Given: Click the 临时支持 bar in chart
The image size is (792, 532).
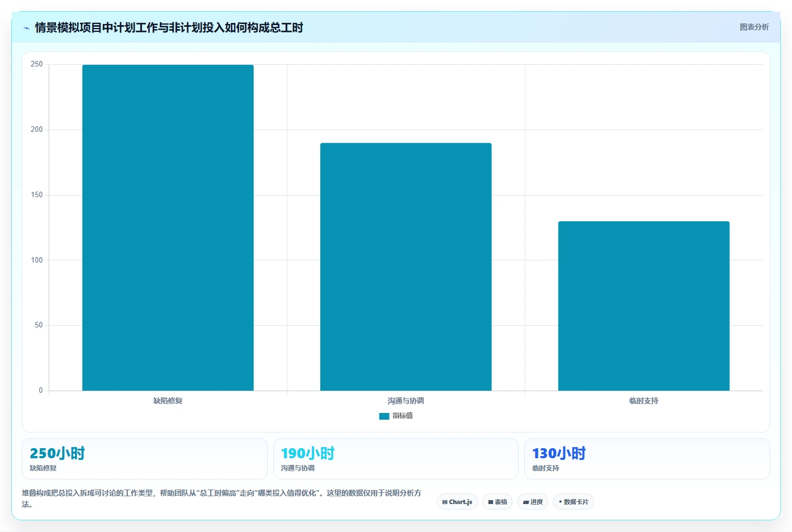Looking at the screenshot, I should click(644, 306).
